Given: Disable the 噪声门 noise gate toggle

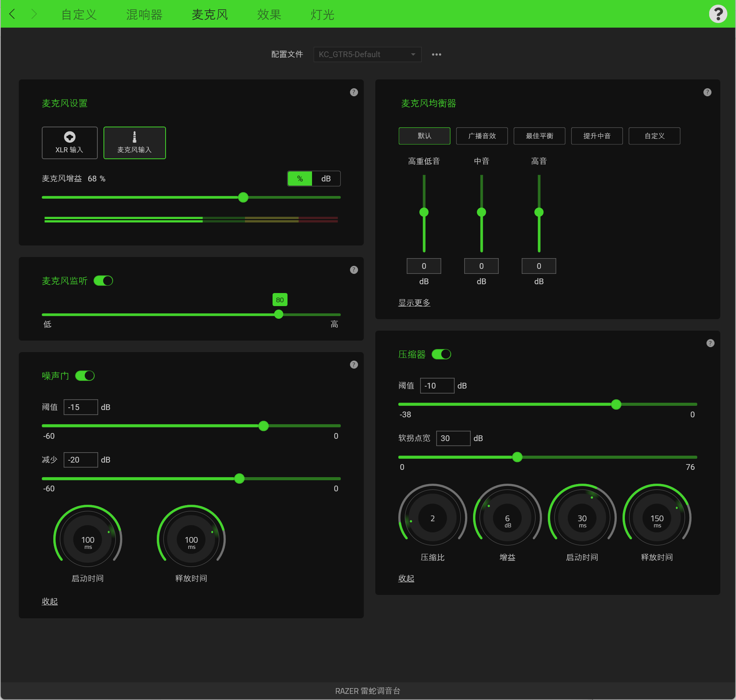Looking at the screenshot, I should point(85,376).
